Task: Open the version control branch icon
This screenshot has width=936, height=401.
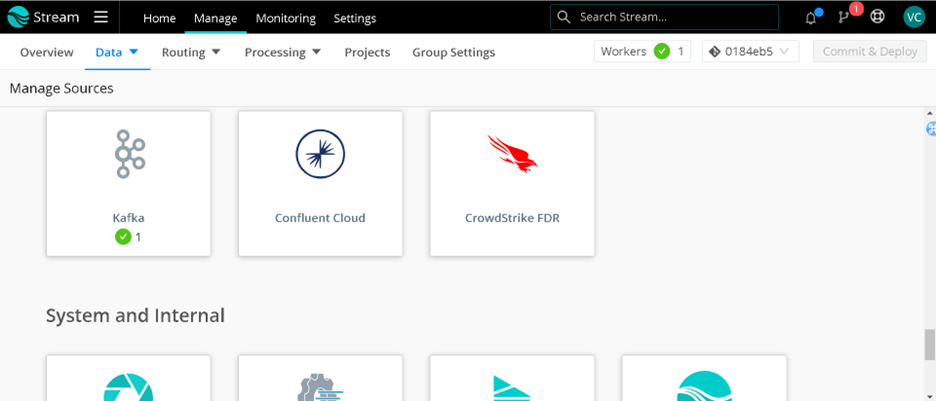Action: click(843, 17)
